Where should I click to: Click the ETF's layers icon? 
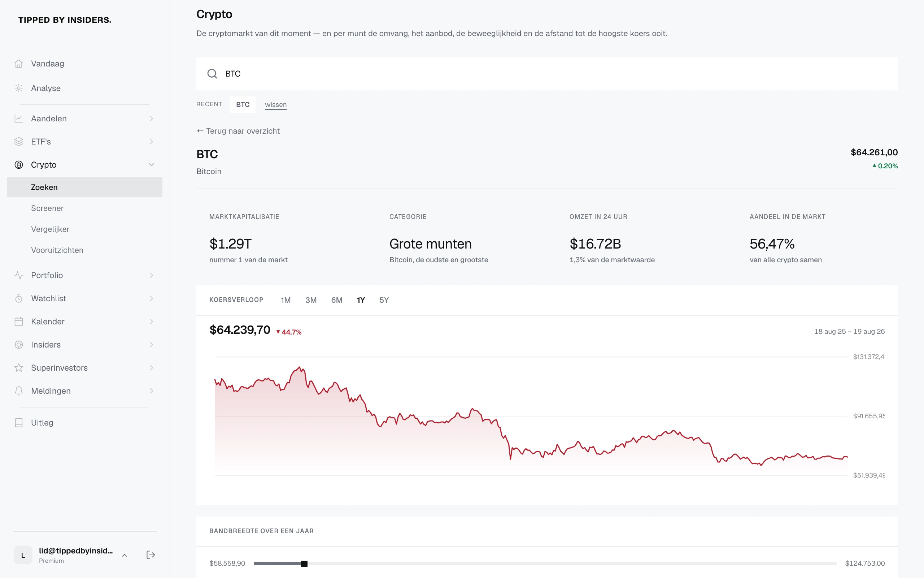tap(19, 142)
